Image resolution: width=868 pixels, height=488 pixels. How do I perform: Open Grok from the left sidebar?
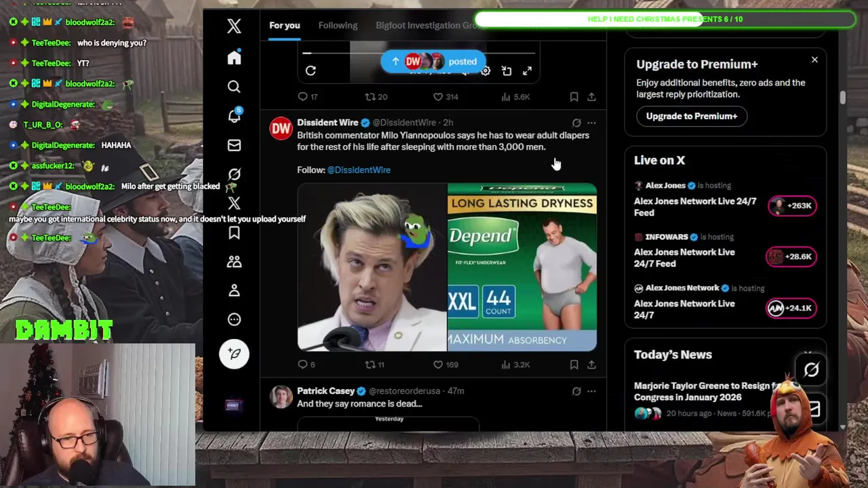234,174
